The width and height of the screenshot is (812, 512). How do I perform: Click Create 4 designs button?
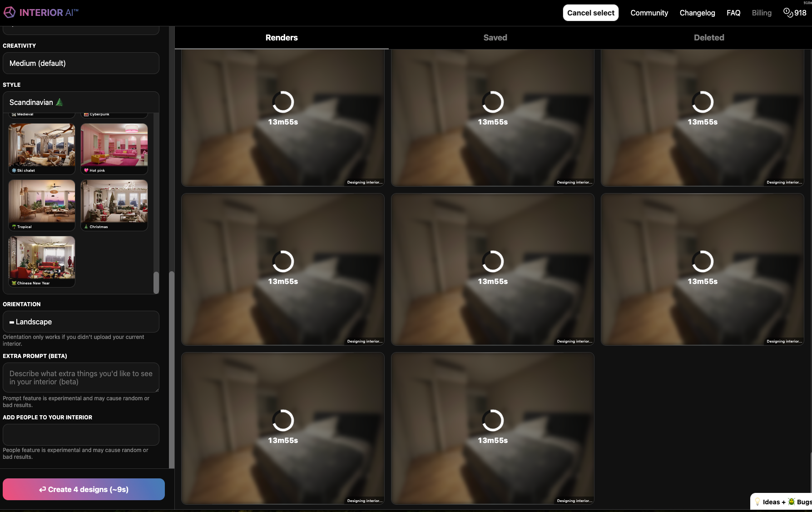tap(84, 489)
